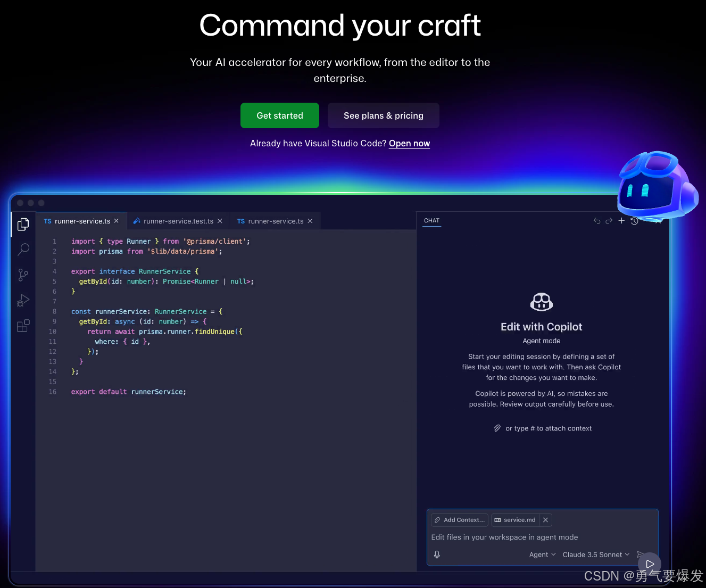706x588 pixels.
Task: Open the Claude 3.5 Sonnet model dropdown
Action: (596, 554)
